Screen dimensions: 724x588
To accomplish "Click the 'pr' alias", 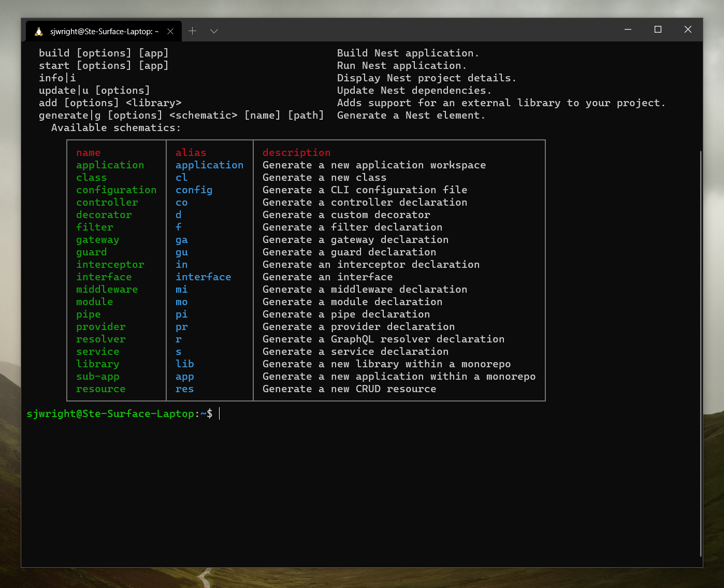I will [x=181, y=327].
